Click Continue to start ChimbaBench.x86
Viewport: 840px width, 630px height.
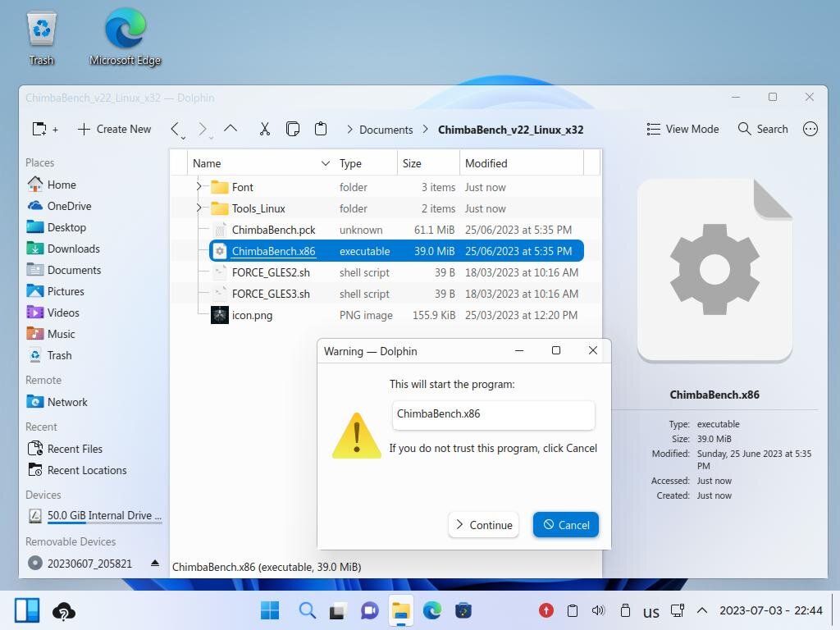(483, 525)
